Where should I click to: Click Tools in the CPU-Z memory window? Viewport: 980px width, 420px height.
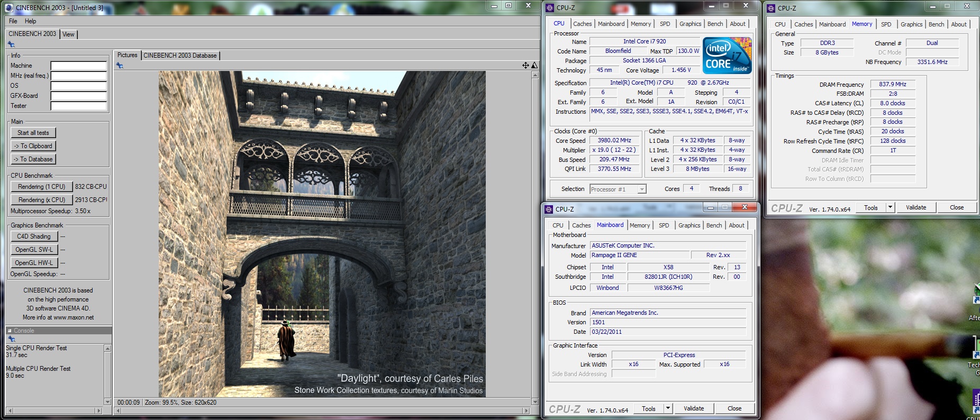[x=871, y=207]
